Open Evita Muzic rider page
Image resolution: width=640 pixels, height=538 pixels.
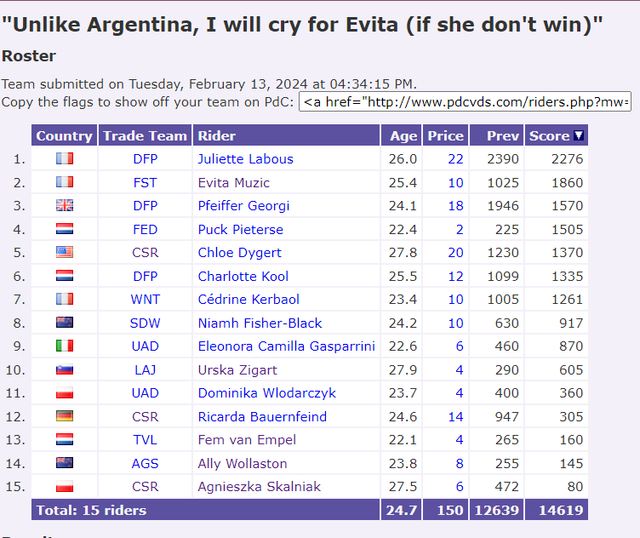point(233,182)
